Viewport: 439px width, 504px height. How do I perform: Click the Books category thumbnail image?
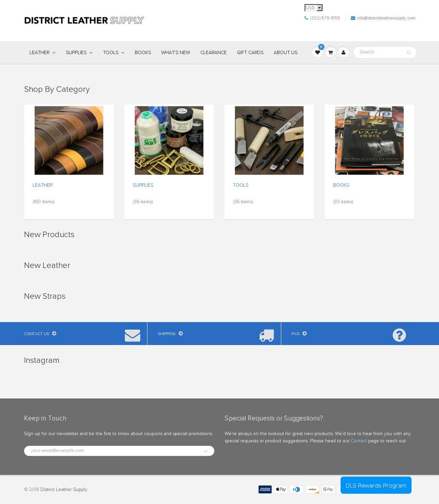pyautogui.click(x=369, y=140)
